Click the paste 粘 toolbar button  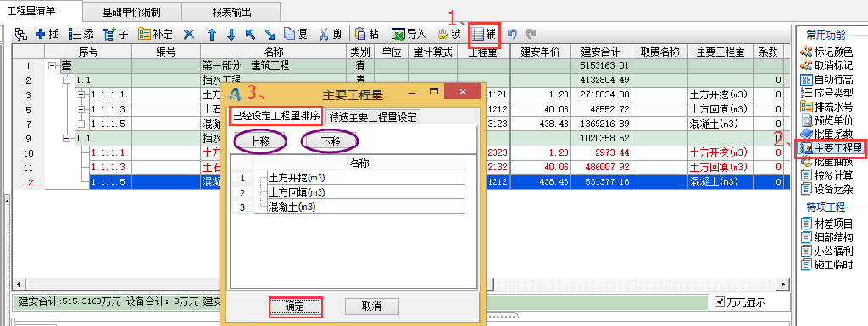[x=367, y=34]
